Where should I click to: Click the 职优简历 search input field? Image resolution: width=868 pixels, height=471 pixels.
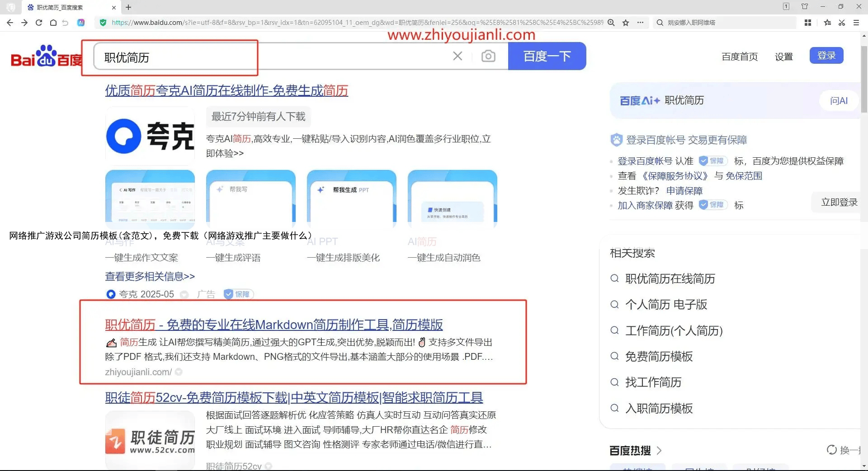[x=271, y=57]
